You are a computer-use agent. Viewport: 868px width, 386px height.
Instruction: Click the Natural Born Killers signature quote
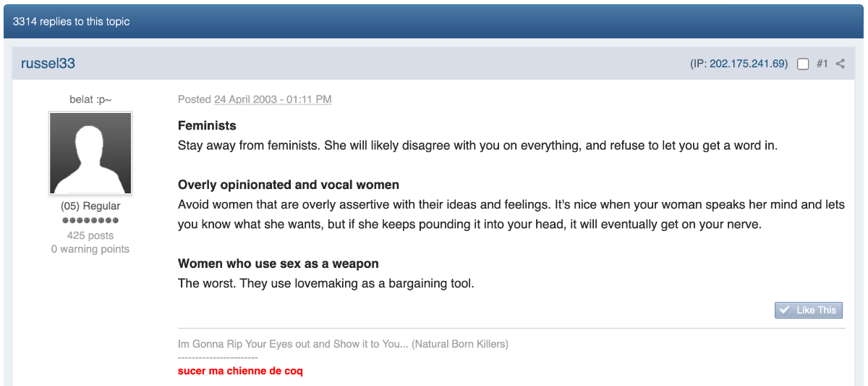point(343,344)
